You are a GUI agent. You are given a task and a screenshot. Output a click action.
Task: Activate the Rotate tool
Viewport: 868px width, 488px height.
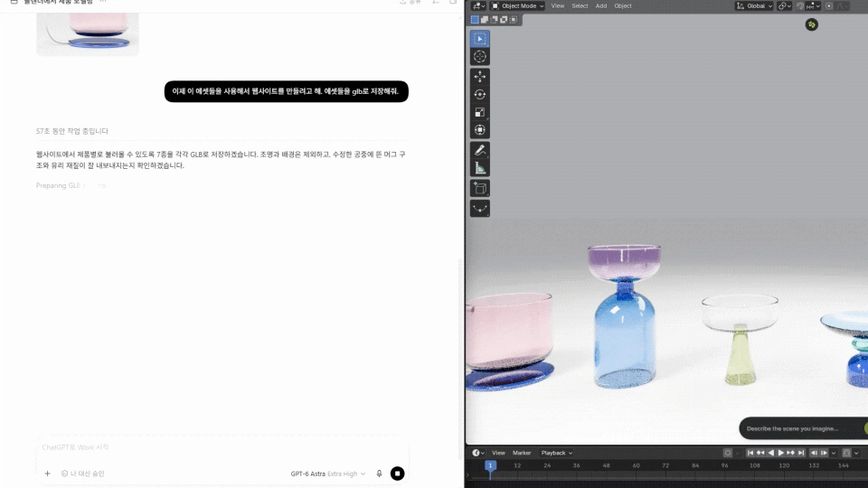coord(480,95)
